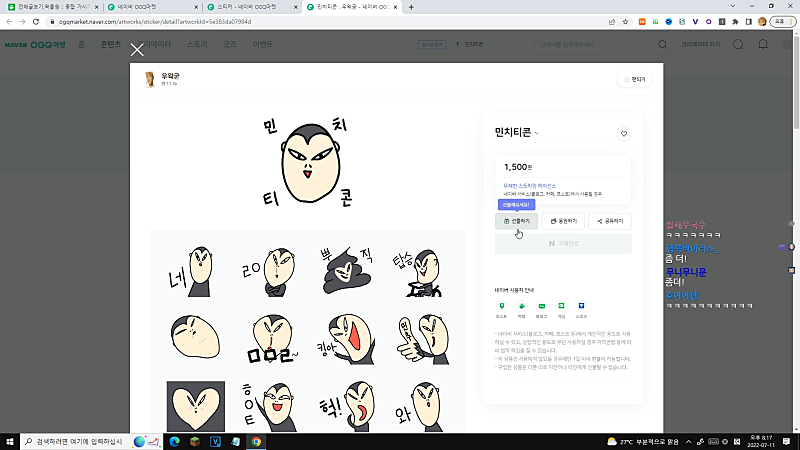Open the sticker license link under the price

[530, 186]
